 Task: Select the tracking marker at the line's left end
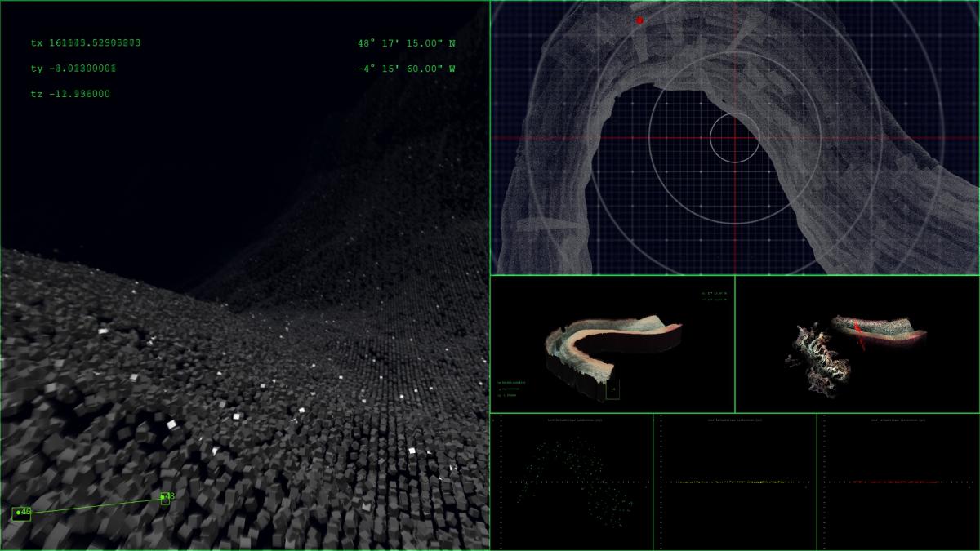21,513
